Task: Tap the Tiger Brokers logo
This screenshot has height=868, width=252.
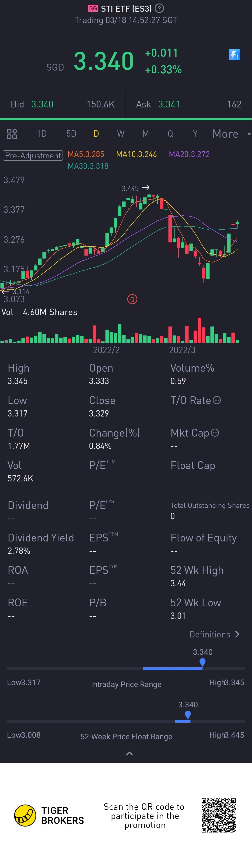Action: coord(25,815)
